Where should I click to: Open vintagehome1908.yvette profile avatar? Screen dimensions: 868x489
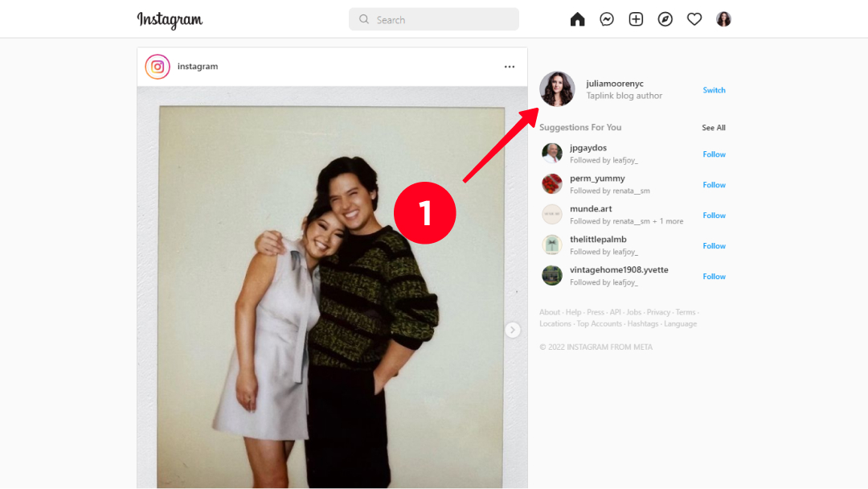click(552, 275)
